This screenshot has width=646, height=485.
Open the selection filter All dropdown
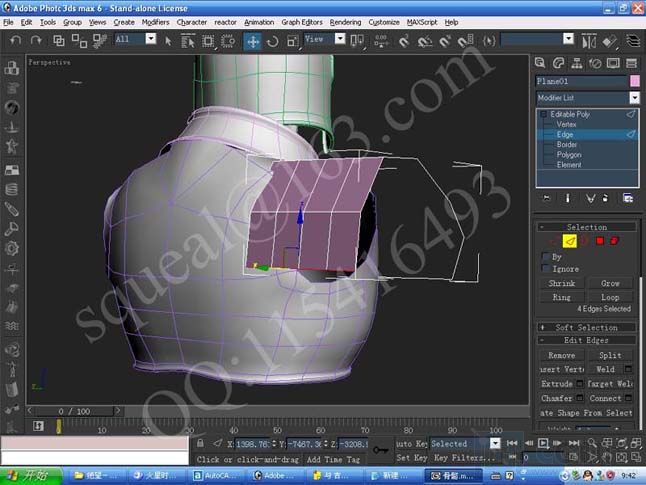tap(151, 39)
